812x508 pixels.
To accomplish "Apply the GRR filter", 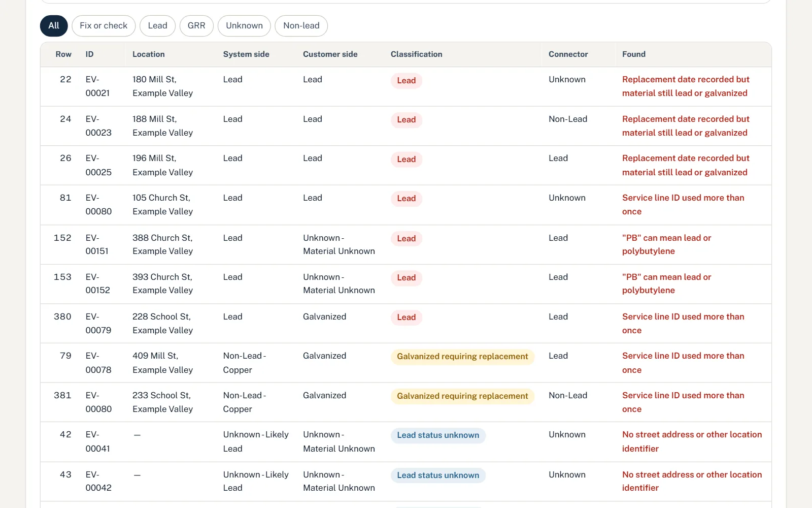I will pyautogui.click(x=196, y=26).
